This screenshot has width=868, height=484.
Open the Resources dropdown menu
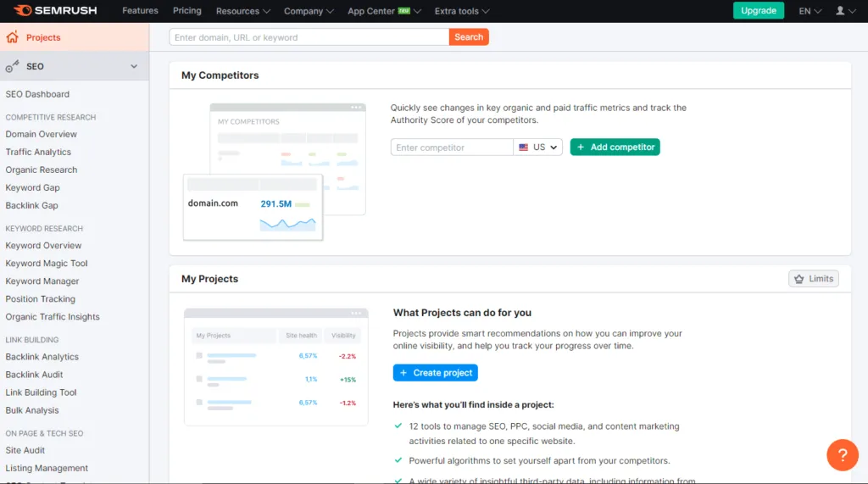(243, 10)
